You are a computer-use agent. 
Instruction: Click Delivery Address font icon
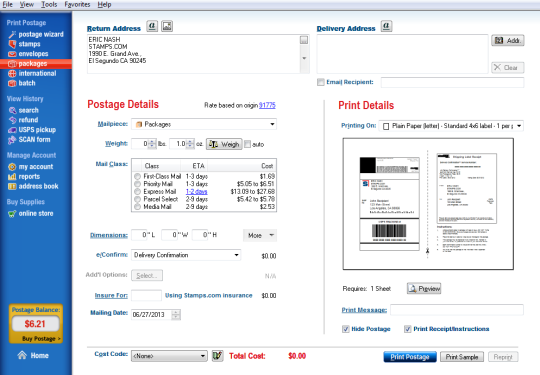pos(386,26)
